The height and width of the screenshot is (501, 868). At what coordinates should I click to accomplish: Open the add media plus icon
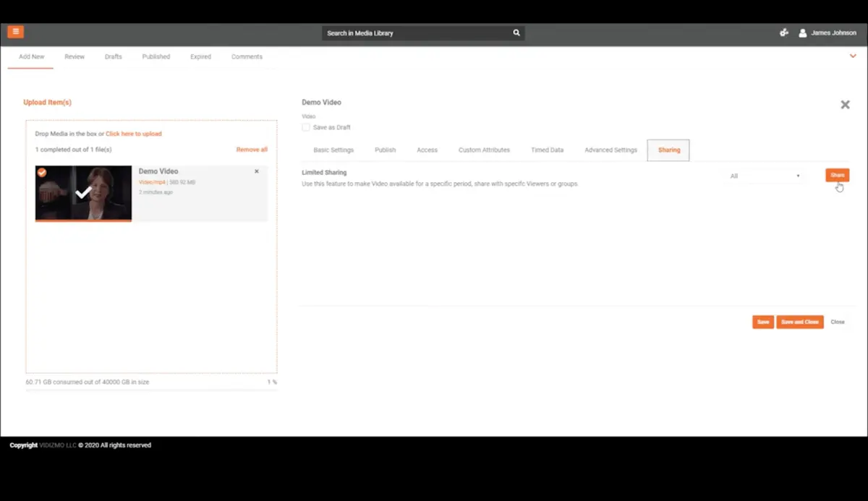point(783,33)
